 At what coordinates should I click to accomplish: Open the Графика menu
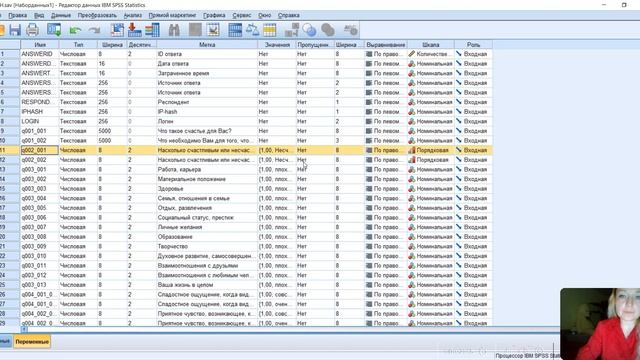coord(214,15)
